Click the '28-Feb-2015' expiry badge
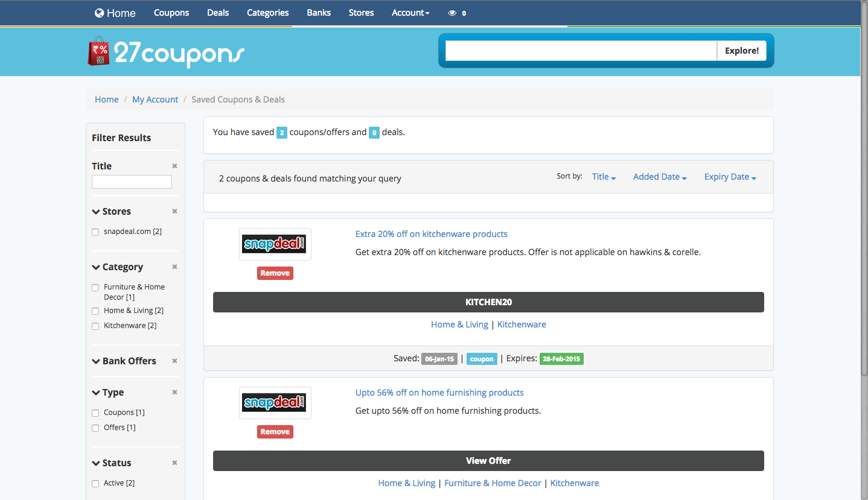 tap(561, 359)
